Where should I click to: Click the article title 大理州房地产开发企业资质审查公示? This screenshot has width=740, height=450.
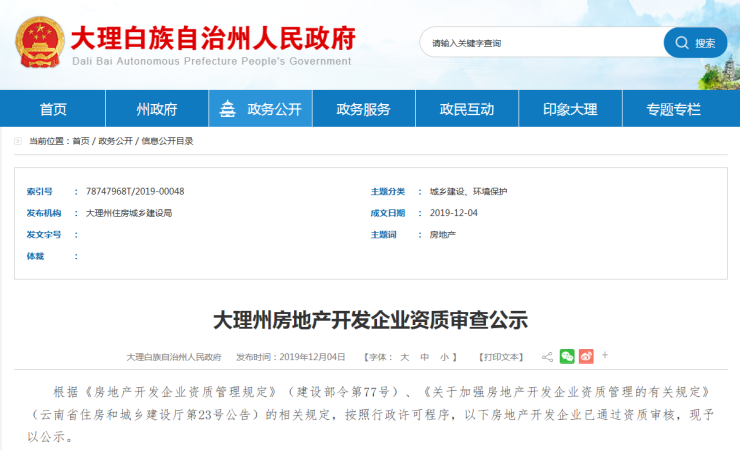pos(370,320)
